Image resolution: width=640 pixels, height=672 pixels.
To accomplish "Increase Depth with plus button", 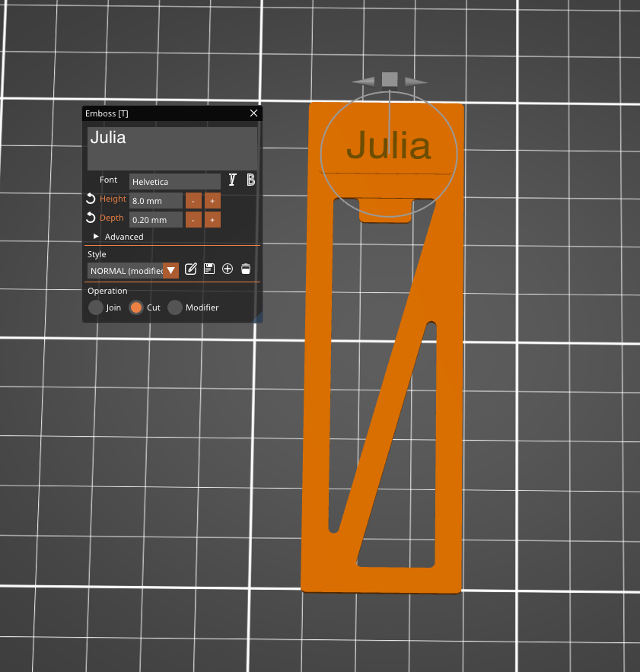I will [212, 220].
